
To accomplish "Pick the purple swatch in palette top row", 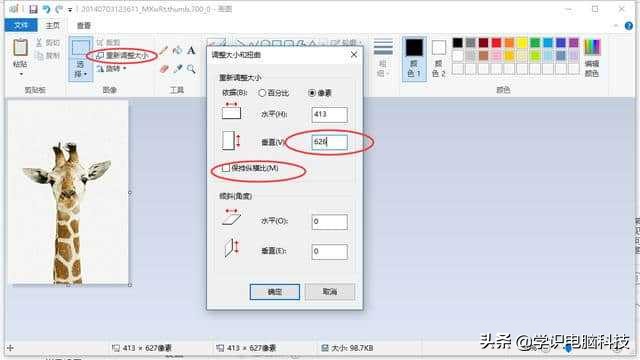I will 574,42.
